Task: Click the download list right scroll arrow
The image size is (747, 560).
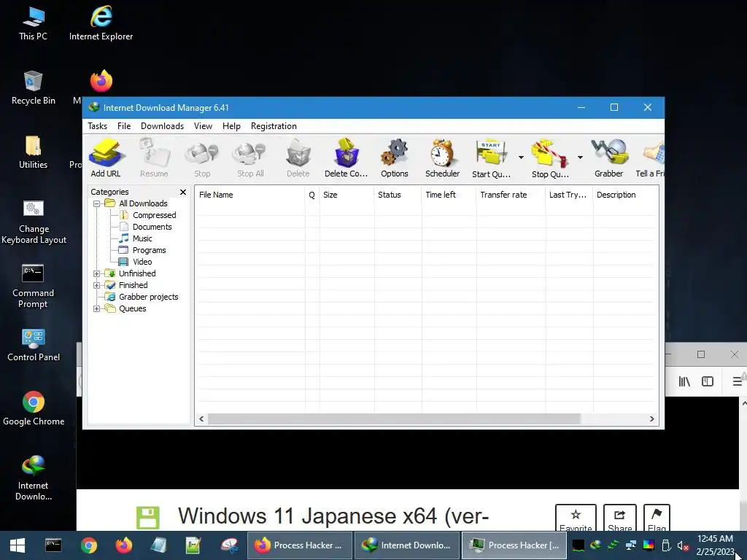Action: pos(651,419)
